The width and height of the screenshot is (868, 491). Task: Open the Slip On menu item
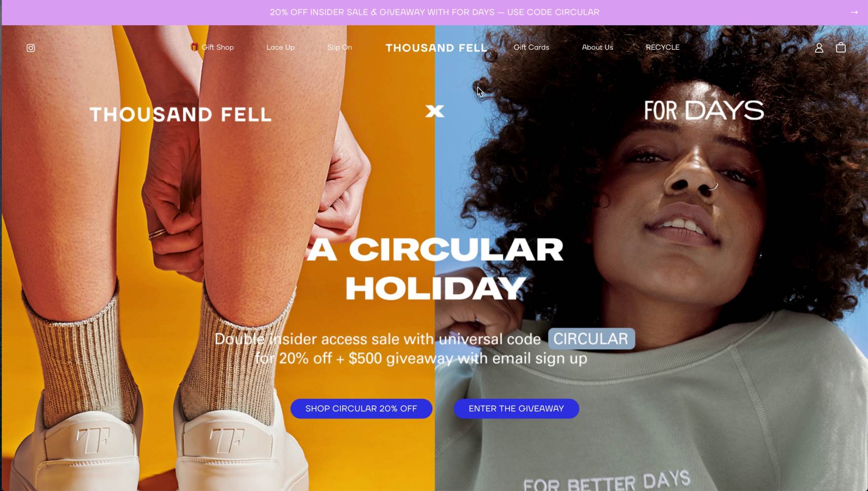[x=340, y=47]
